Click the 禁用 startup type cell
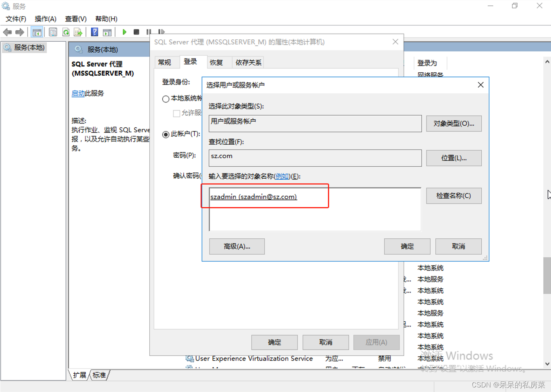This screenshot has width=551, height=392. pos(384,358)
